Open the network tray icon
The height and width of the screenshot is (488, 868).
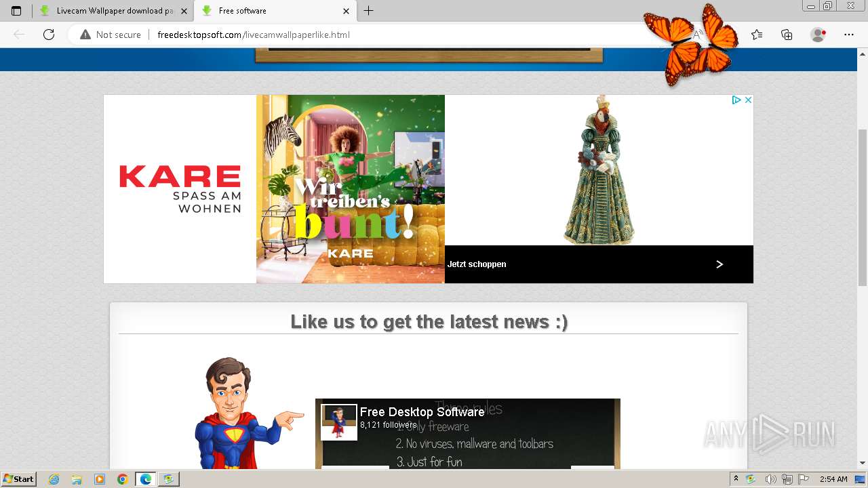tap(787, 479)
